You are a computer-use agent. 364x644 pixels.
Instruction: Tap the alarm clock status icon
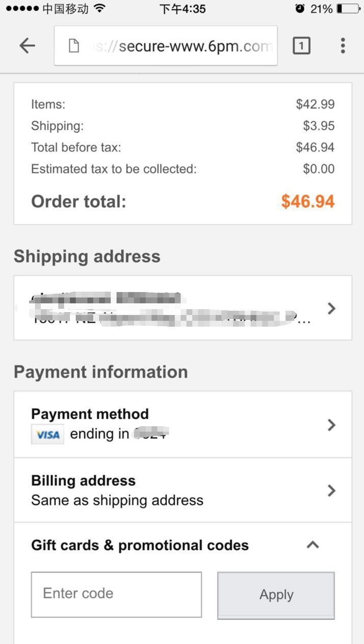click(x=300, y=9)
